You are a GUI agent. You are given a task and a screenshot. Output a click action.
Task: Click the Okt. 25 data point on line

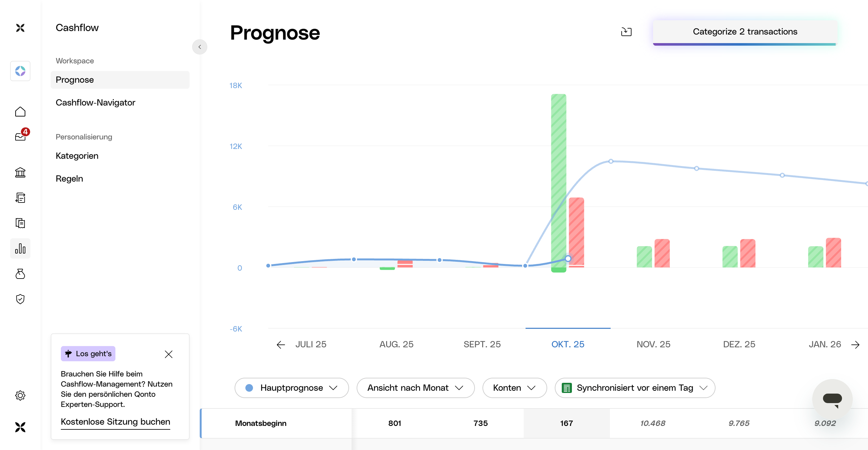point(568,259)
